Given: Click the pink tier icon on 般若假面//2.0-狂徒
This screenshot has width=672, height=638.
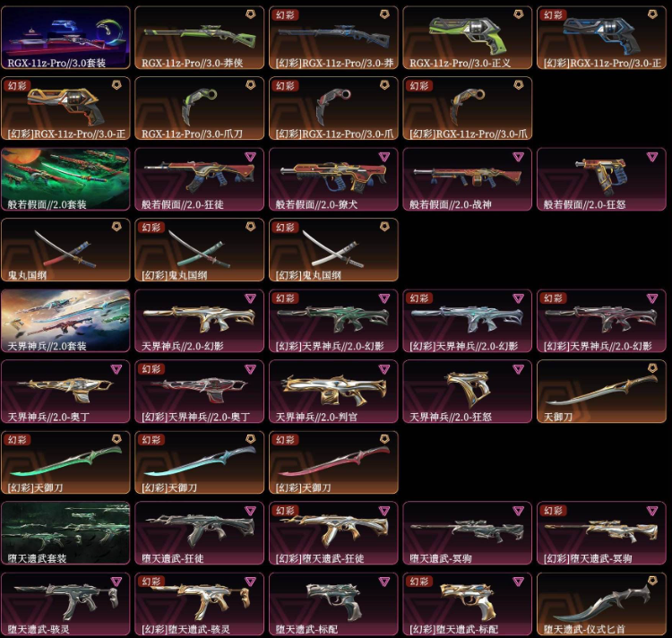Looking at the screenshot, I should coord(250,157).
